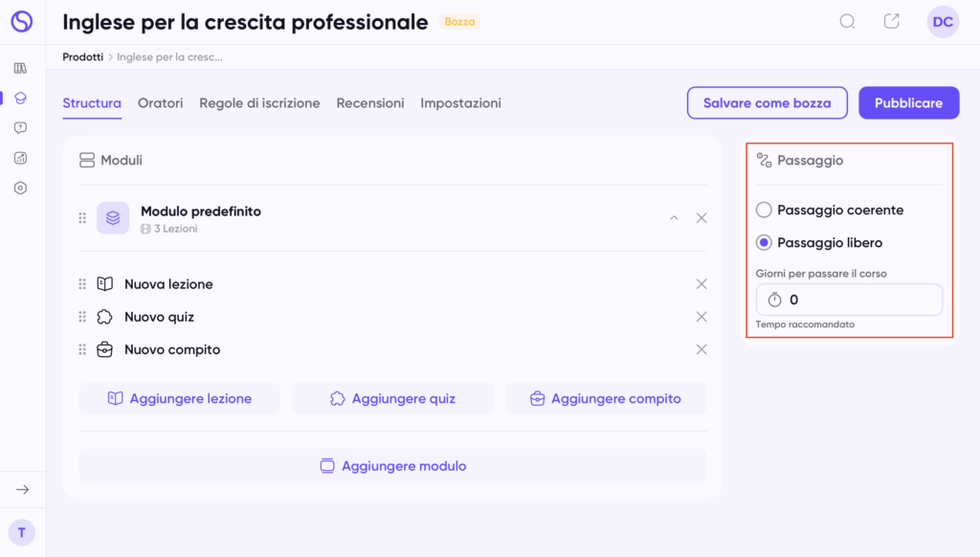Image resolution: width=980 pixels, height=557 pixels.
Task: Open the Nuovo compito item
Action: pos(172,349)
